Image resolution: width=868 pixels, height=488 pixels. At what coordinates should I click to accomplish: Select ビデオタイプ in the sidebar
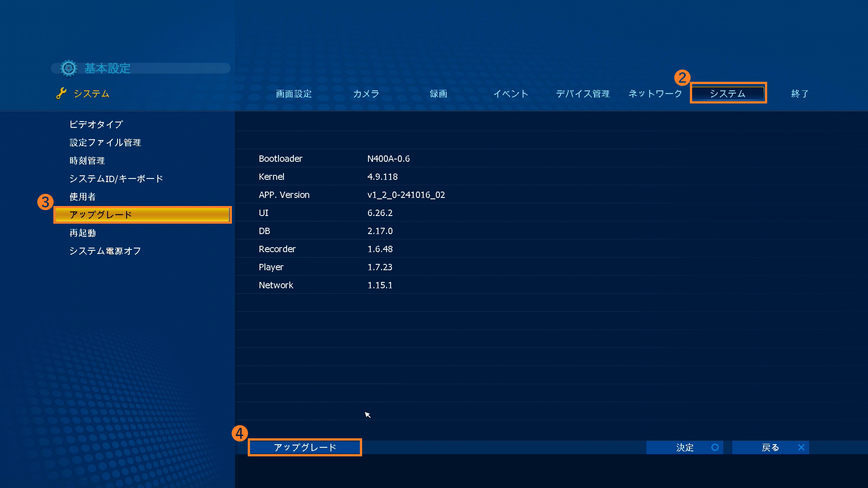click(x=96, y=124)
